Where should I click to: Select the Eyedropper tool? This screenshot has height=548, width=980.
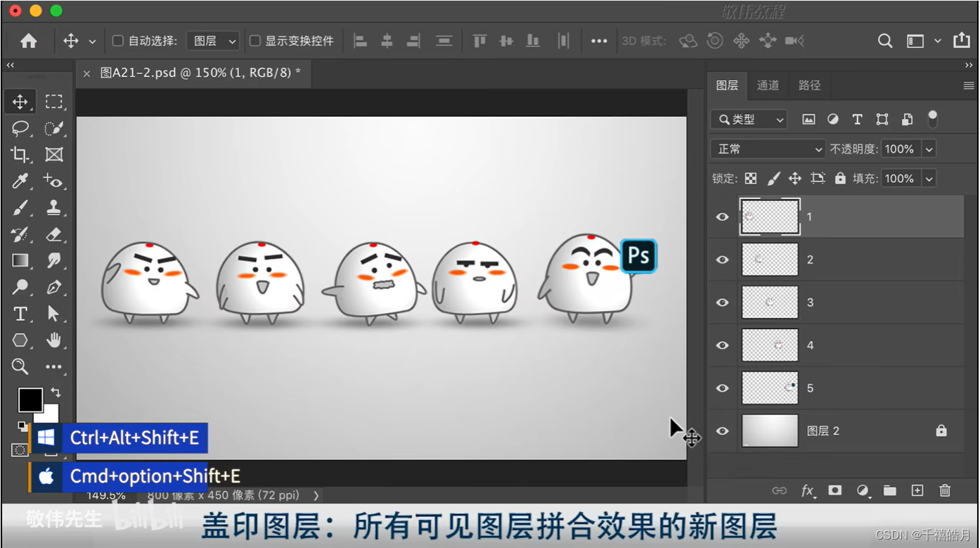tap(20, 181)
